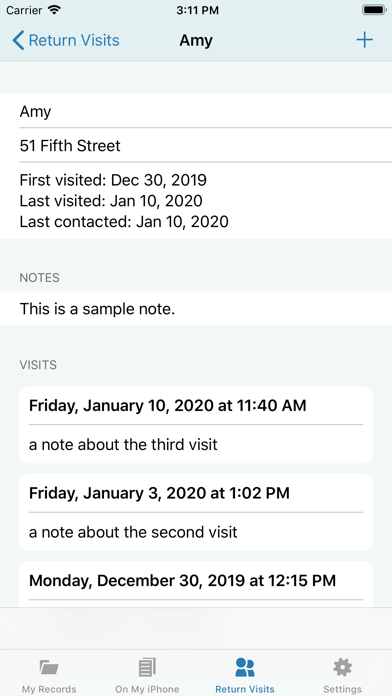Open the Settings gear icon
Image resolution: width=392 pixels, height=696 pixels.
pos(342,667)
